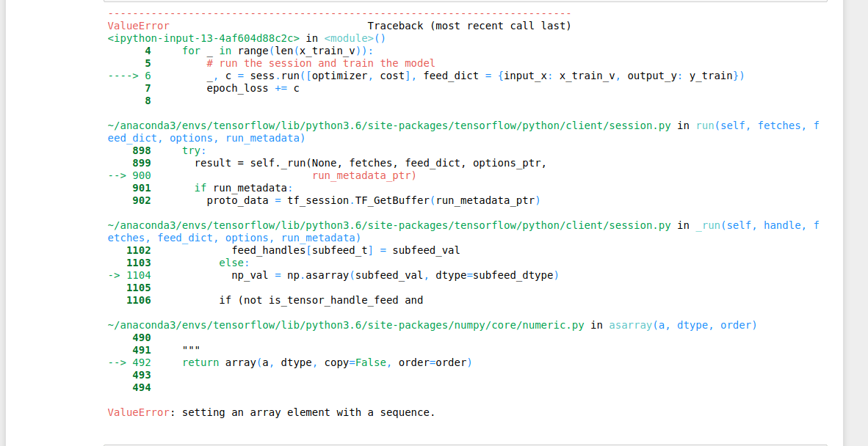Image resolution: width=868 pixels, height=446 pixels.
Task: Click line 902 'proto_data = tf_session.TF_GetBuffer'
Action: (x=373, y=200)
